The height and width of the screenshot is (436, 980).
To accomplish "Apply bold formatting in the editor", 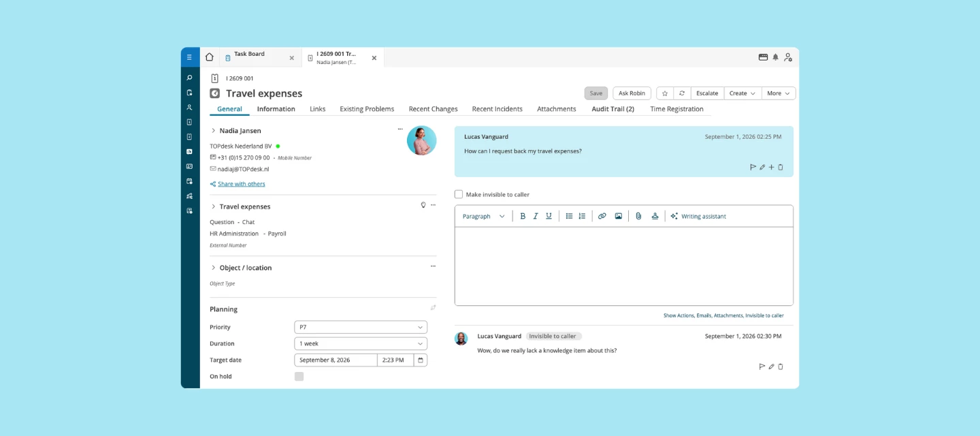I will click(523, 216).
